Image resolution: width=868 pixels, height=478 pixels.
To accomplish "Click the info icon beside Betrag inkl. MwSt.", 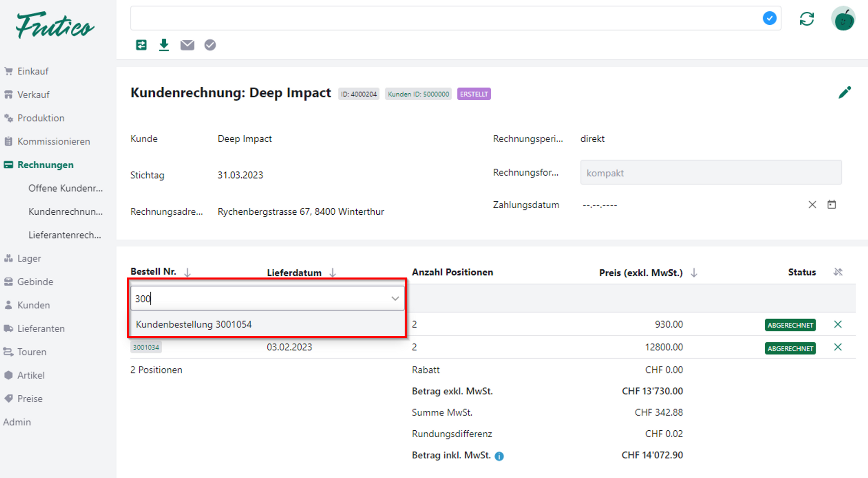I will (x=499, y=456).
